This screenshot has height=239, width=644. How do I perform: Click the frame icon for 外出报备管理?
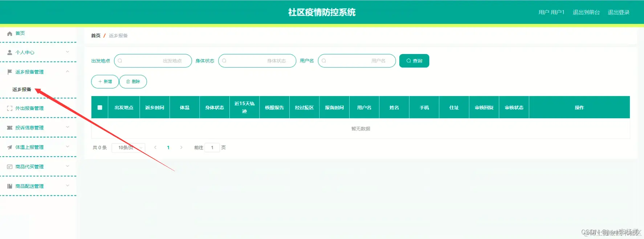point(10,108)
